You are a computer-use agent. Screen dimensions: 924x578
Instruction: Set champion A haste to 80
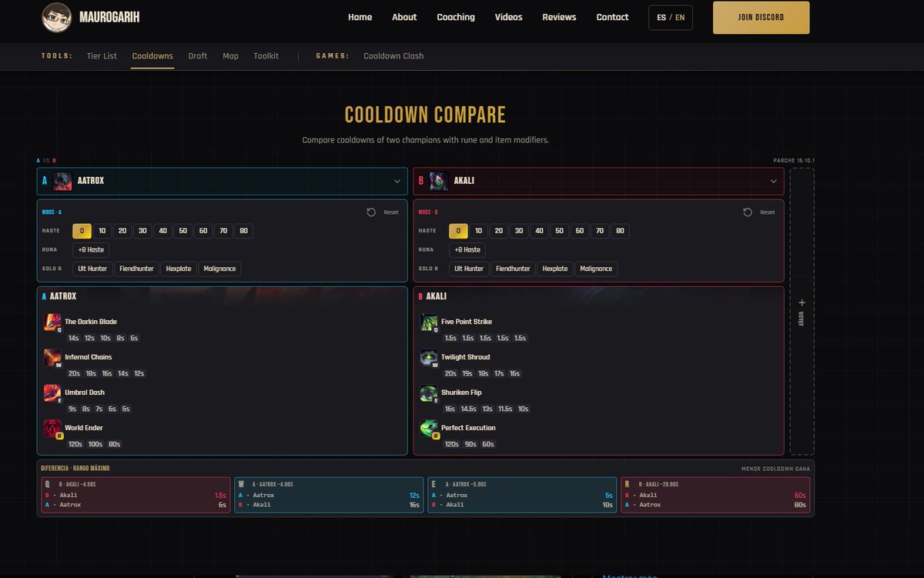pos(243,231)
